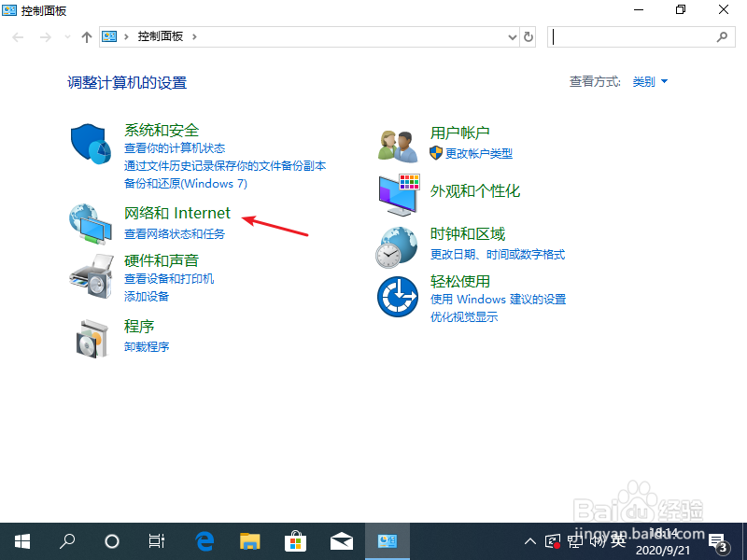The height and width of the screenshot is (560, 747).
Task: Click the taskbar date 2020/9/21
Action: pos(663,551)
